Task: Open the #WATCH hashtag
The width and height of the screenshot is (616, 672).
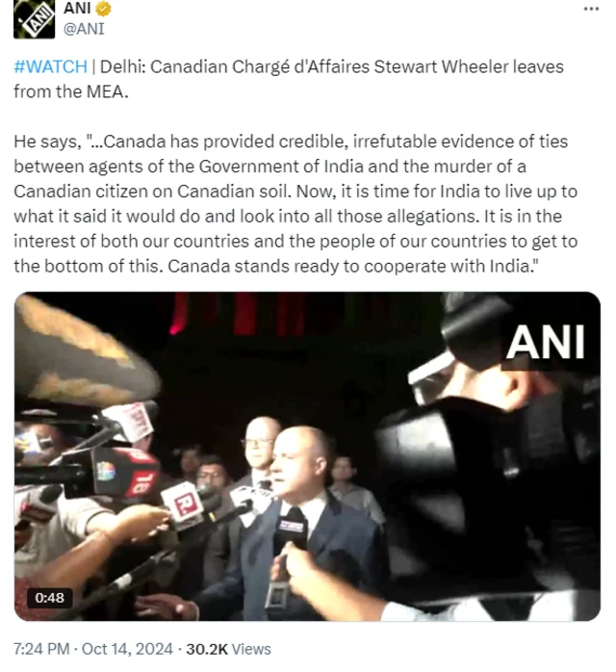Action: tap(51, 66)
